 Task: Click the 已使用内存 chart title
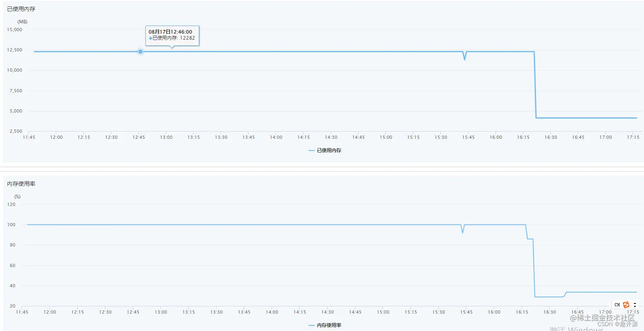click(21, 9)
